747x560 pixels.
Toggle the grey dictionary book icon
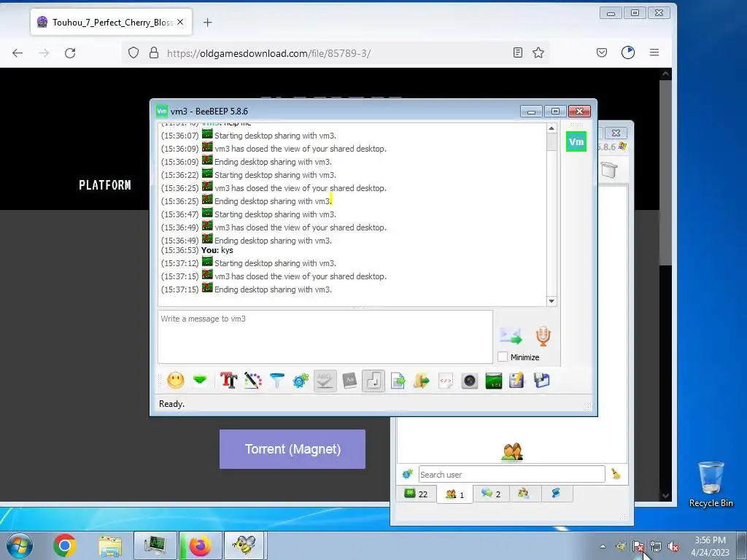coord(349,381)
